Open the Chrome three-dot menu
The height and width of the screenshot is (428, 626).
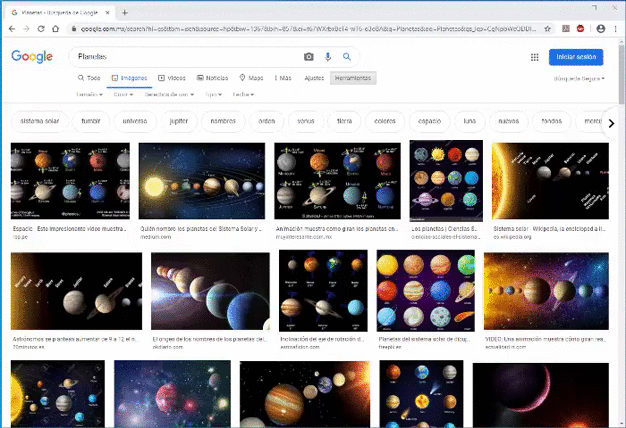[x=615, y=29]
